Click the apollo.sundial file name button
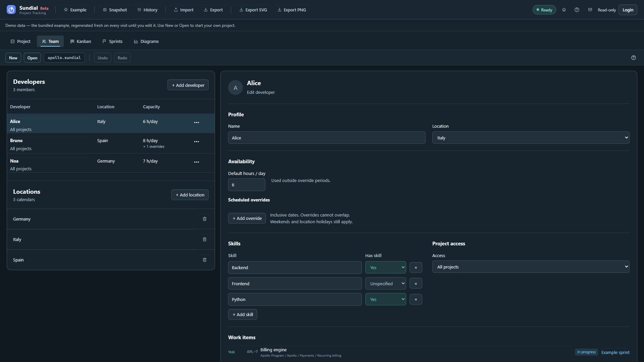 64,58
